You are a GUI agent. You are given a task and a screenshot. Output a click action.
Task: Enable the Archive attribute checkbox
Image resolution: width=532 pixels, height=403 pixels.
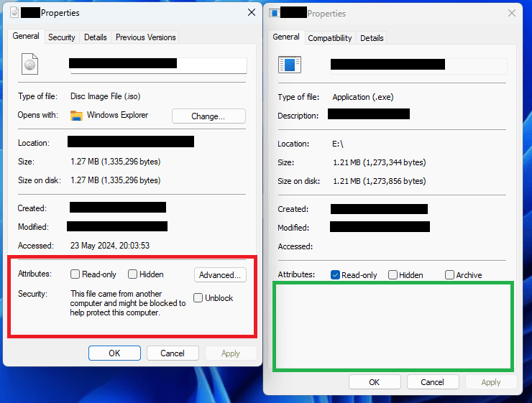pos(449,275)
